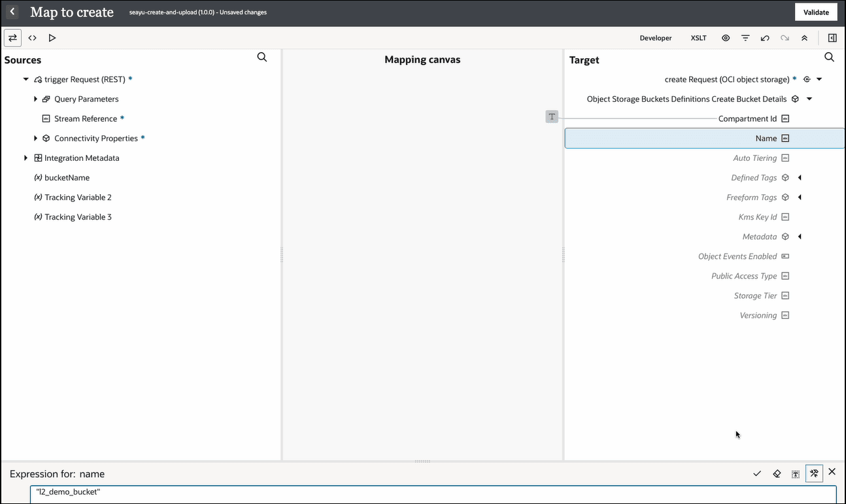Go back using the header arrow

tap(12, 12)
